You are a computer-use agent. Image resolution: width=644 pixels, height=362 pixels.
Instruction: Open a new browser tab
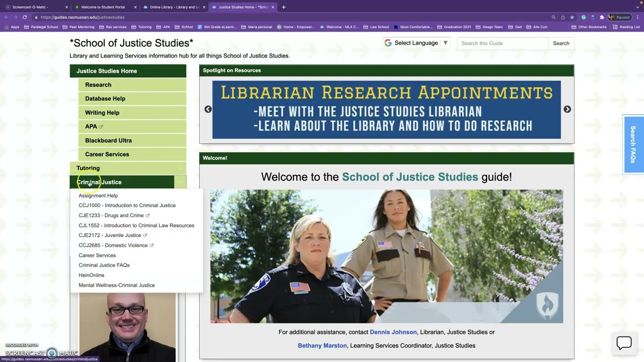(284, 7)
